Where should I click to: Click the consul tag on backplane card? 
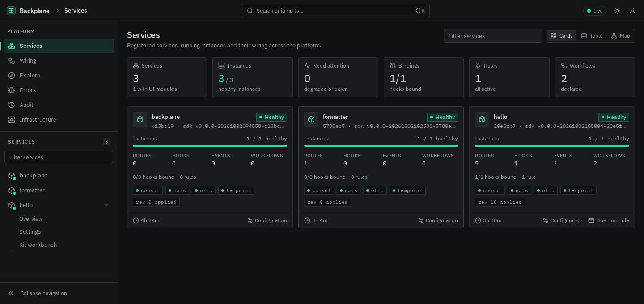click(x=148, y=190)
